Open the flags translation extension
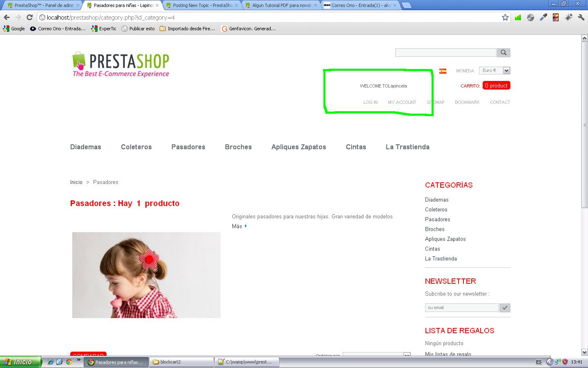The width and height of the screenshot is (588, 368). (556, 17)
